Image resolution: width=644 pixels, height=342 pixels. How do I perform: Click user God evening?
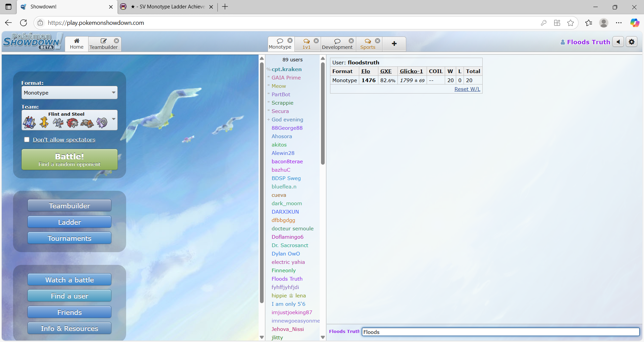coord(287,119)
